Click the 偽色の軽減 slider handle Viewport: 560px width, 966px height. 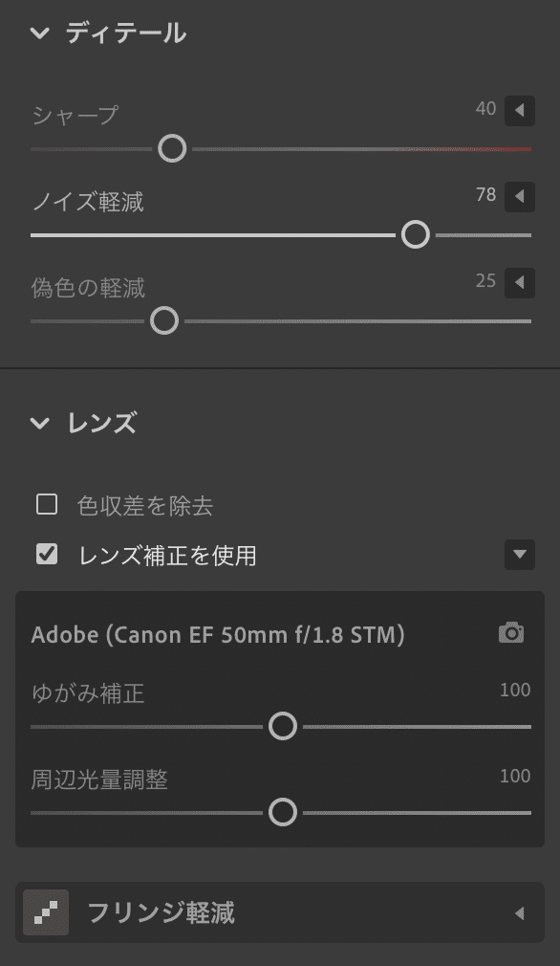(164, 320)
